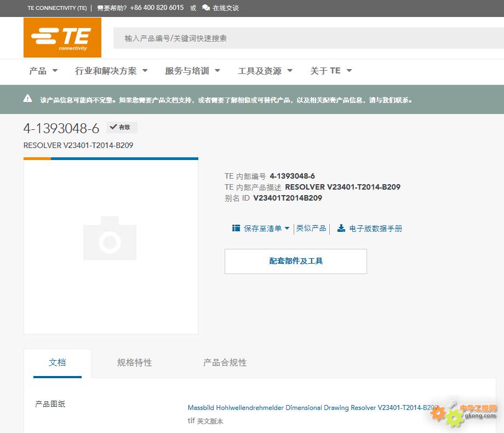Screen dimensions: 504x433
Task: Click the 有效 status badge text
Action: 124,127
